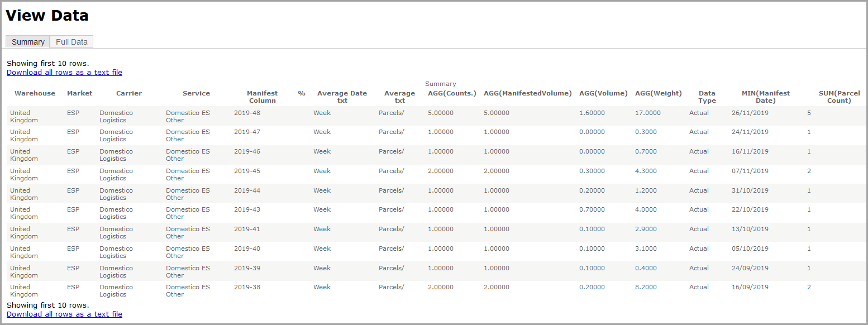
Task: Click the 0.30000 volume value
Action: [x=592, y=171]
